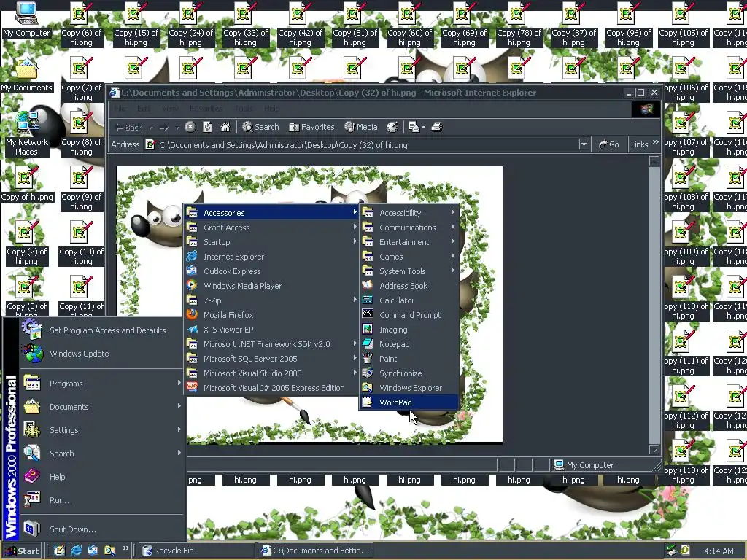Click the Print icon in Internet Explorer
This screenshot has height=560, width=747.
click(436, 127)
